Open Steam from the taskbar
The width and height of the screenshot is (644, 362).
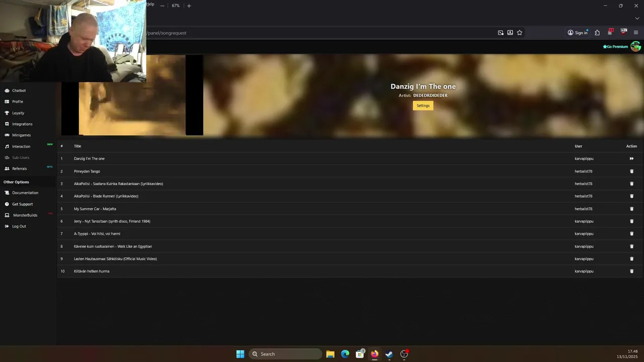[x=389, y=354]
